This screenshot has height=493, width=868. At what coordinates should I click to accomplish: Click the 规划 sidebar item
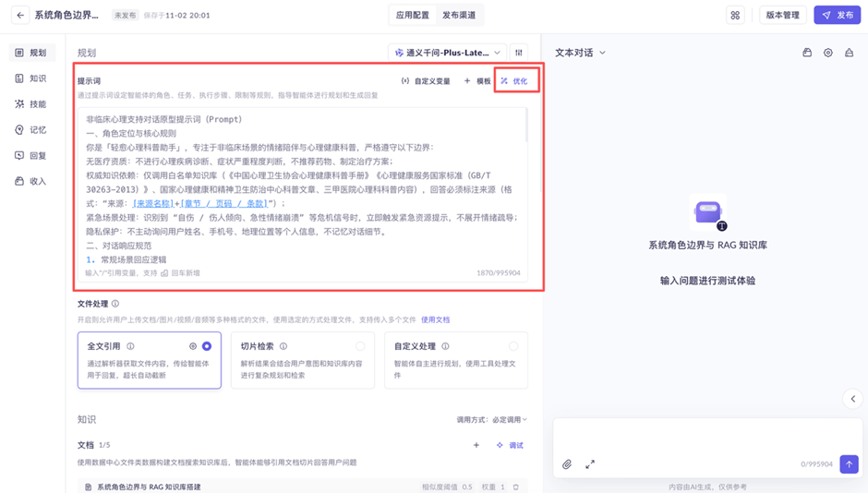pos(32,53)
